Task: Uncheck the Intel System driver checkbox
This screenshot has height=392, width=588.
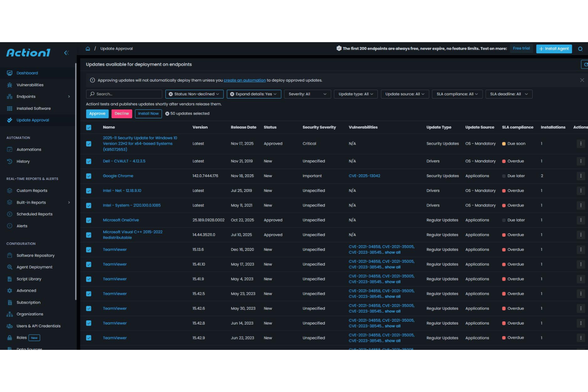Action: pyautogui.click(x=89, y=205)
